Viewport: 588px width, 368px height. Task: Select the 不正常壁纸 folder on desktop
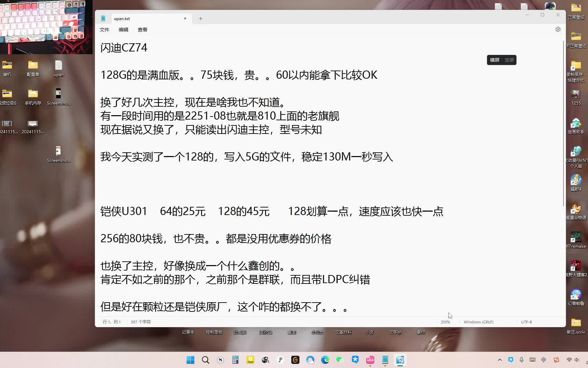576,40
